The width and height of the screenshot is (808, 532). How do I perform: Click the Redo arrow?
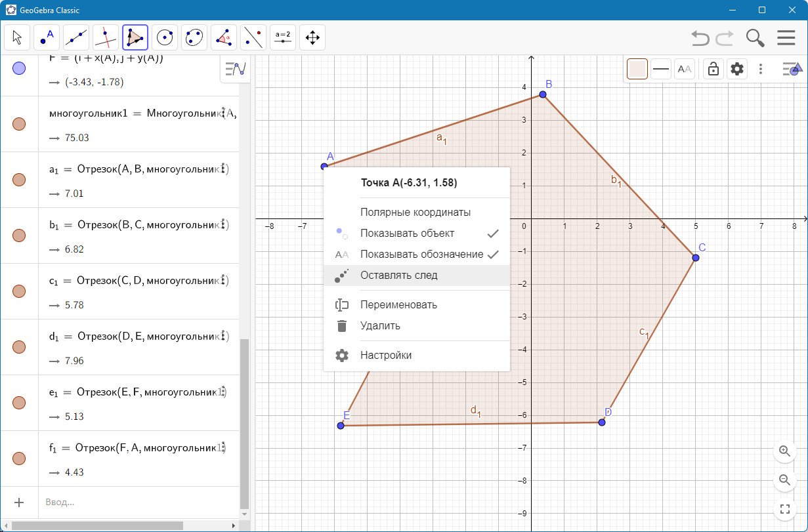725,38
